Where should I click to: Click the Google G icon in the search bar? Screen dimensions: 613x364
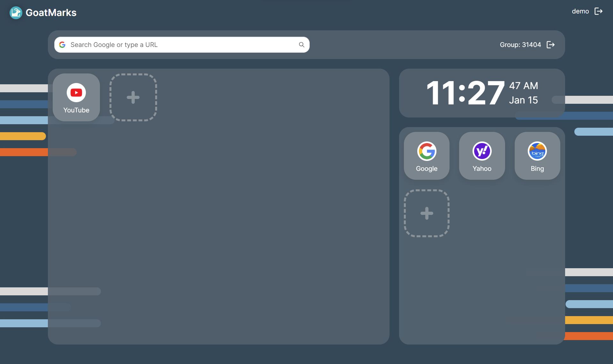click(x=62, y=45)
